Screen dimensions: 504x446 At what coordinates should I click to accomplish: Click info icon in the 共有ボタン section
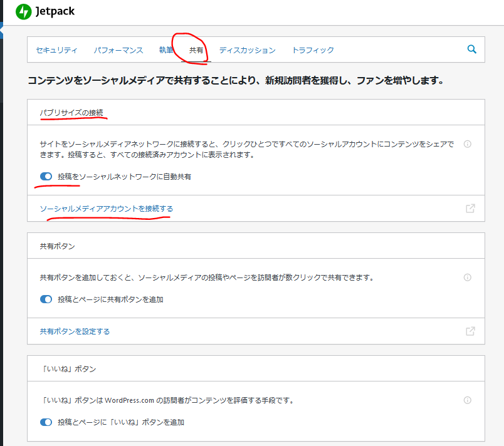point(467,277)
